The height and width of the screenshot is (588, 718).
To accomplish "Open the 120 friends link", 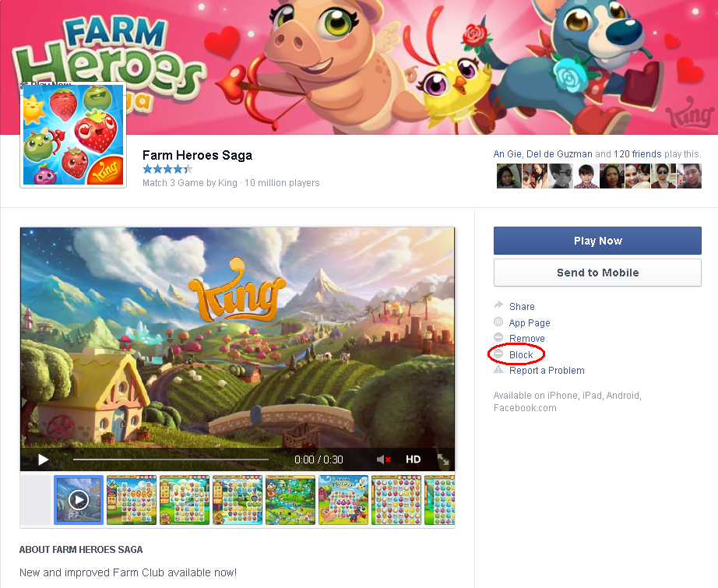I will 638,154.
